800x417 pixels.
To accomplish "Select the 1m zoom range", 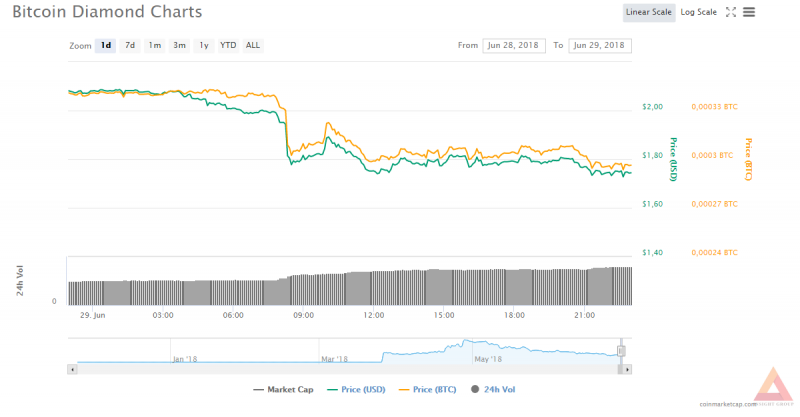I will 155,45.
